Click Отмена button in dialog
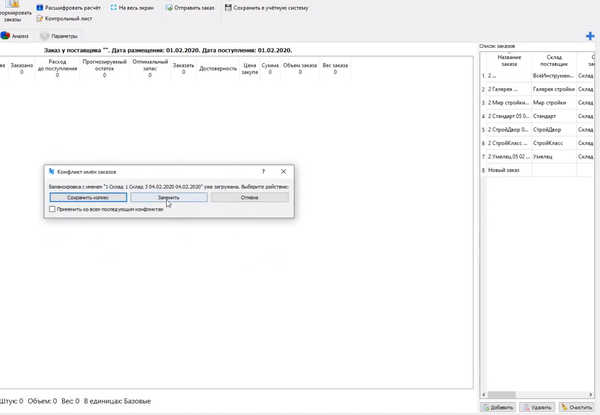The width and height of the screenshot is (600, 415). [249, 197]
